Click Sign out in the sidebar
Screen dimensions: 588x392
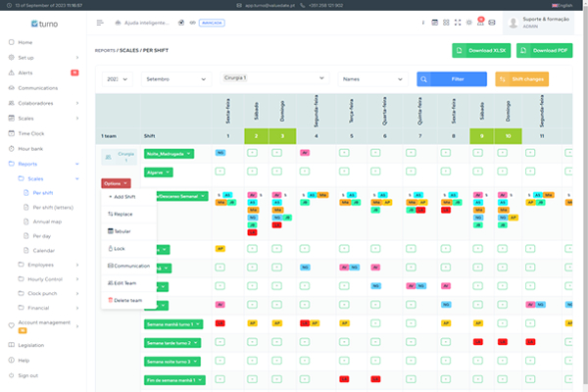click(27, 375)
